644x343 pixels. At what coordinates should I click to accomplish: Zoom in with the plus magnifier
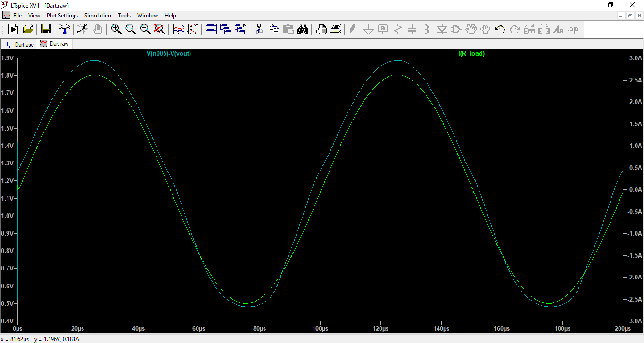(116, 29)
